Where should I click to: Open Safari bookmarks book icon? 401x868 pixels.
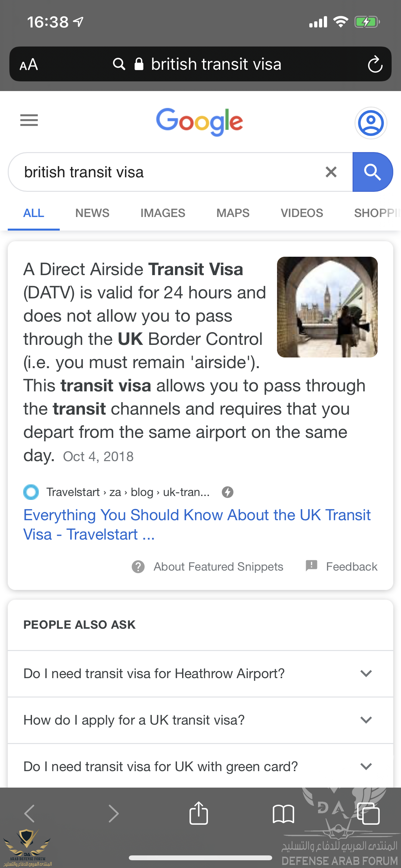283,814
